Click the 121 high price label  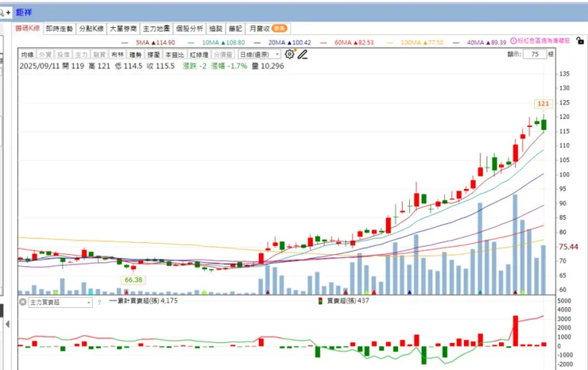click(x=544, y=104)
